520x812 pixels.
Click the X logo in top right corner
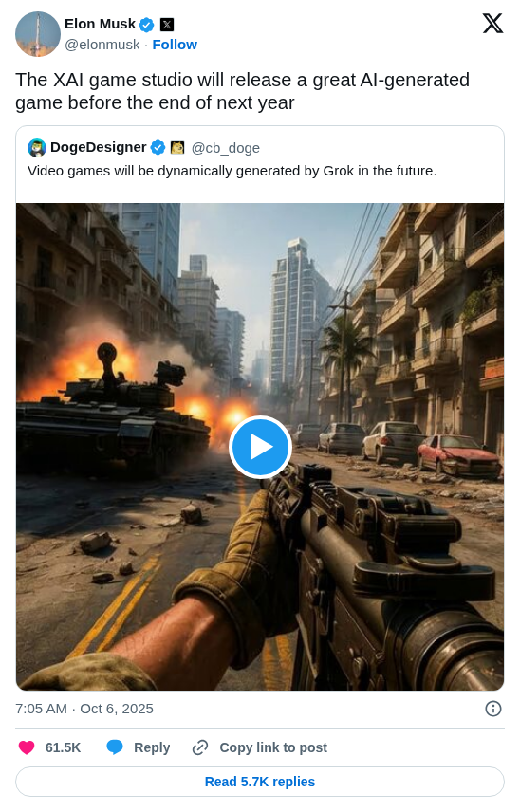pyautogui.click(x=492, y=24)
